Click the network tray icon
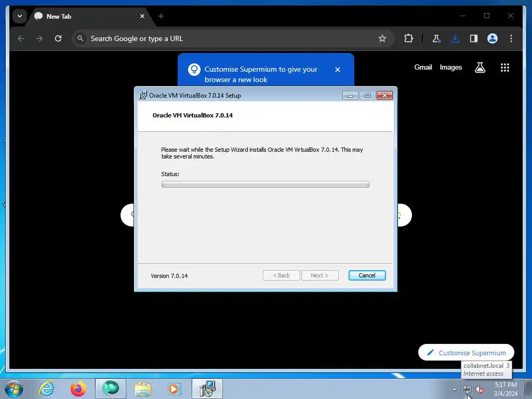532x399 pixels. [x=467, y=390]
